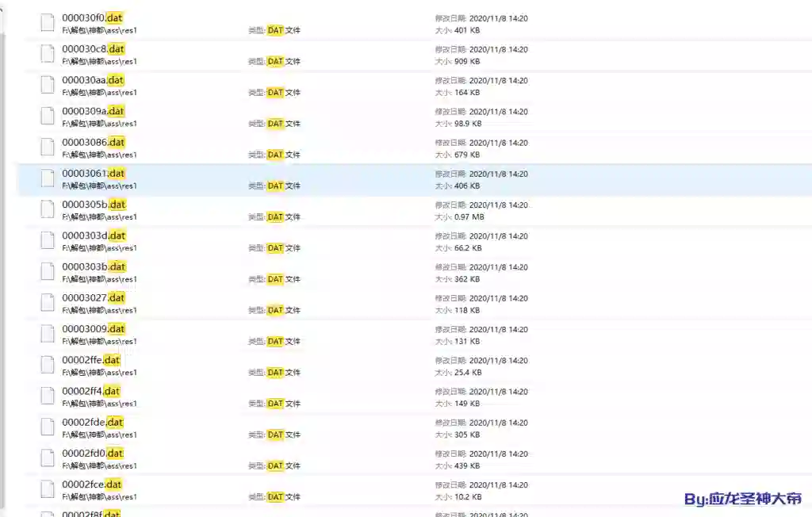Image resolution: width=812 pixels, height=517 pixels.
Task: Click the 0.97 MB size value
Action: [x=469, y=216]
